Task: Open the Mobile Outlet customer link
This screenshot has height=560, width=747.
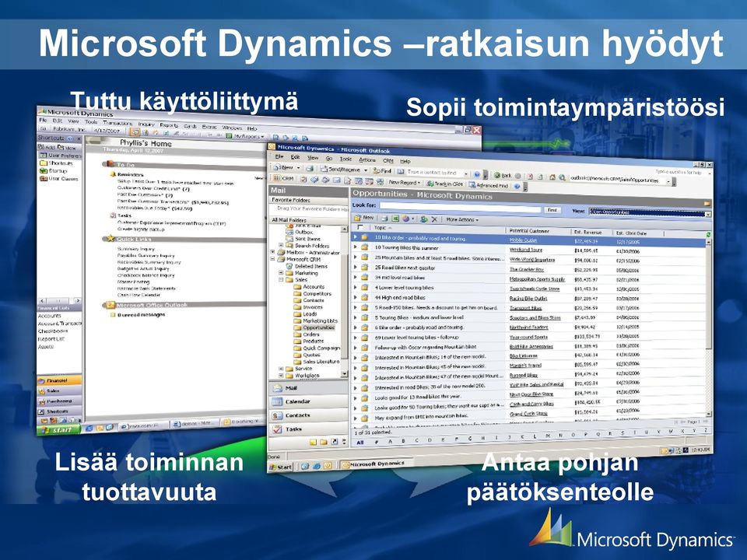Action: tap(523, 240)
